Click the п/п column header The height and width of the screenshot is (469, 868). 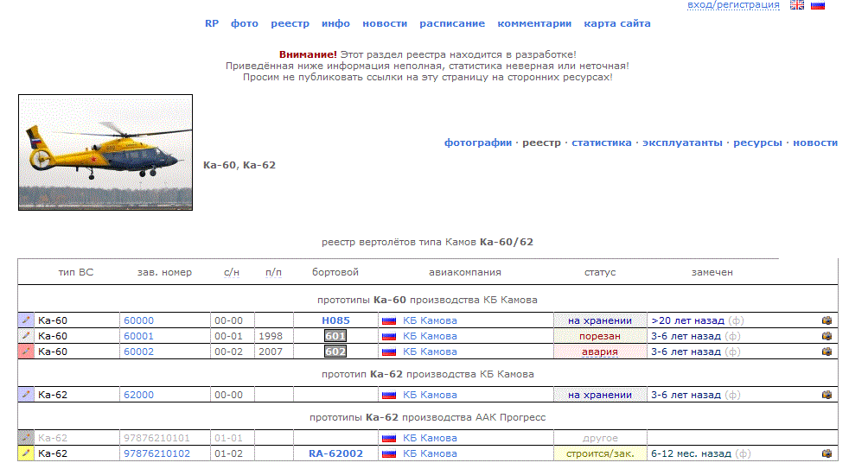pyautogui.click(x=273, y=272)
